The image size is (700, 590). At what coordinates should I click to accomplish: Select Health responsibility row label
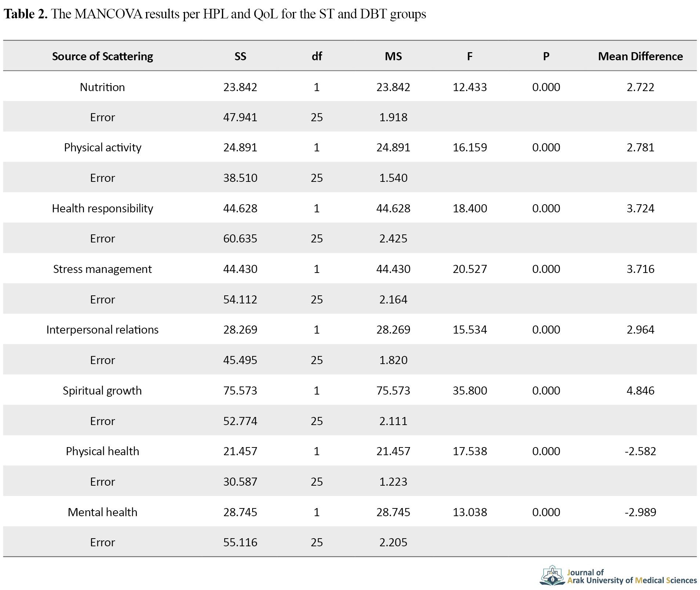[102, 208]
